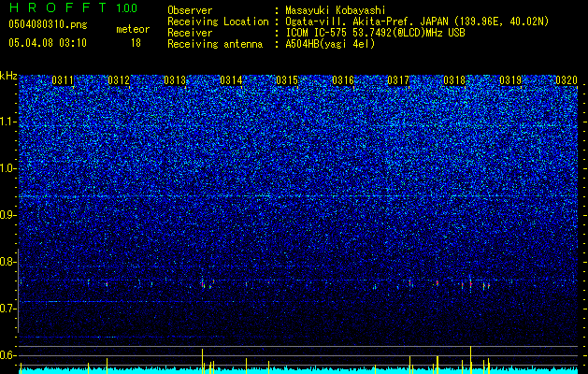Click the 1.0 kHz axis label
The height and width of the screenshot is (374, 588).
coord(8,168)
